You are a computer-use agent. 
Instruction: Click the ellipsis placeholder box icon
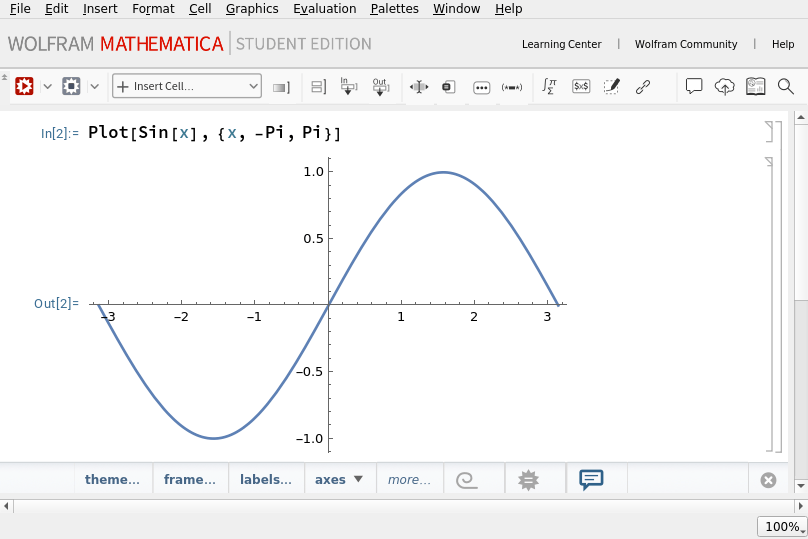tap(481, 88)
